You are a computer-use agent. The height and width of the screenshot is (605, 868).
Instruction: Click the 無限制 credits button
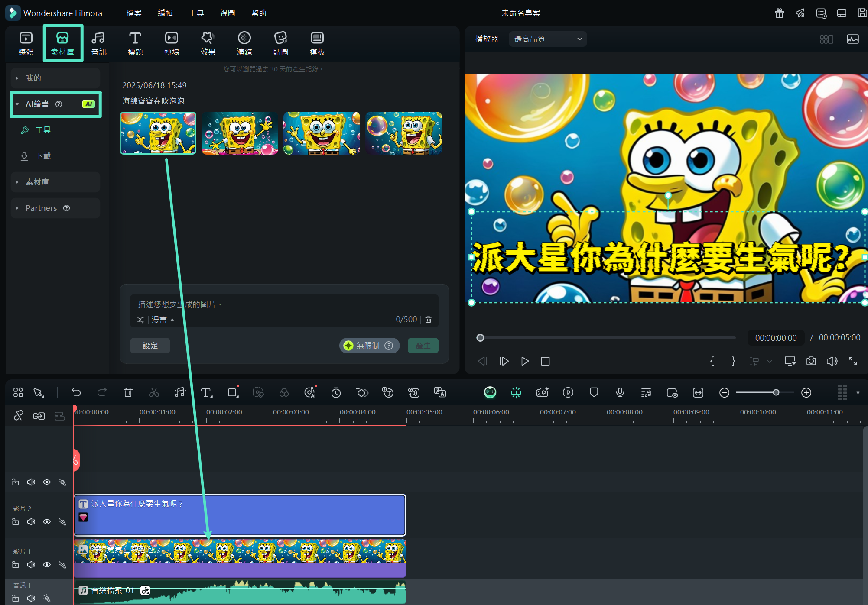click(x=369, y=346)
